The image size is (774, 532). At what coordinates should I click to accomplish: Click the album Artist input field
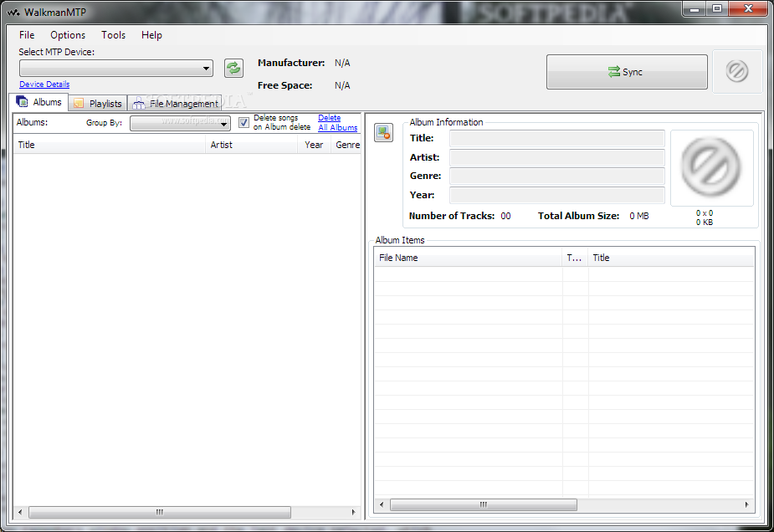tap(556, 157)
